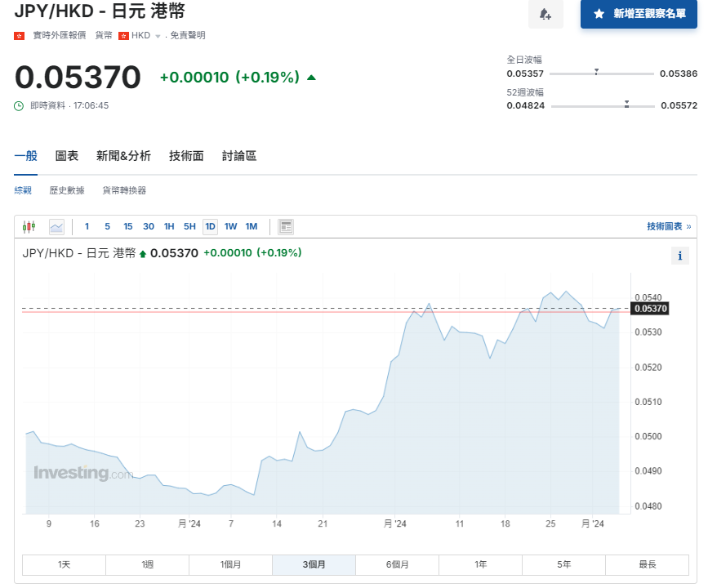708x588 pixels.
Task: Open the 技術面 tab
Action: click(x=186, y=156)
